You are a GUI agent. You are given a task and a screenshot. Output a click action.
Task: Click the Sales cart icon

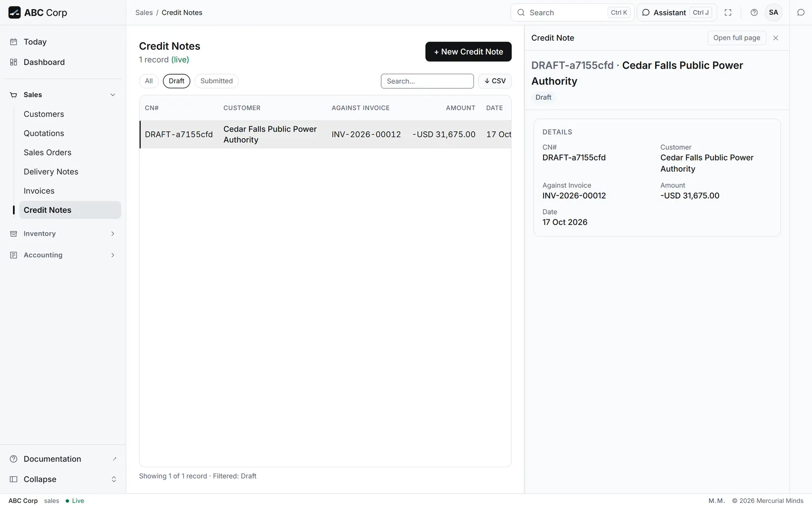pyautogui.click(x=14, y=95)
